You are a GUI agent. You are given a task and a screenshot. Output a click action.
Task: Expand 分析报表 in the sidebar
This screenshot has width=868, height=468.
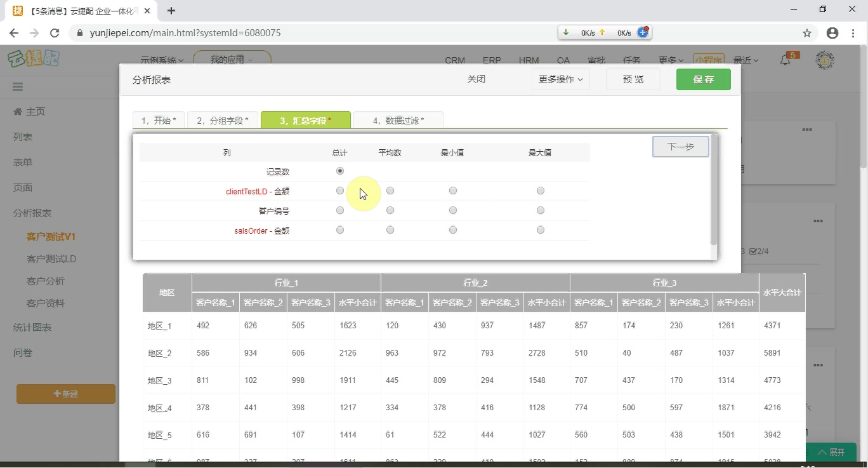click(x=32, y=213)
